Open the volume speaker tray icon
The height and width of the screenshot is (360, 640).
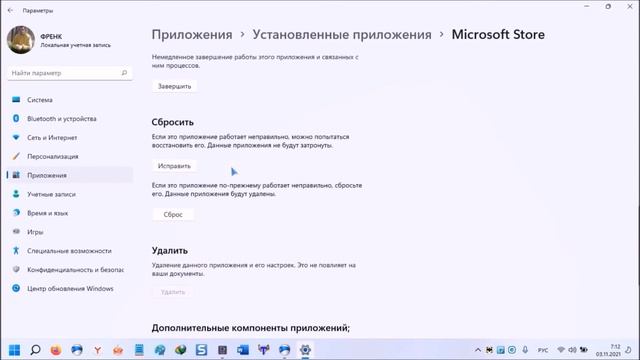572,350
